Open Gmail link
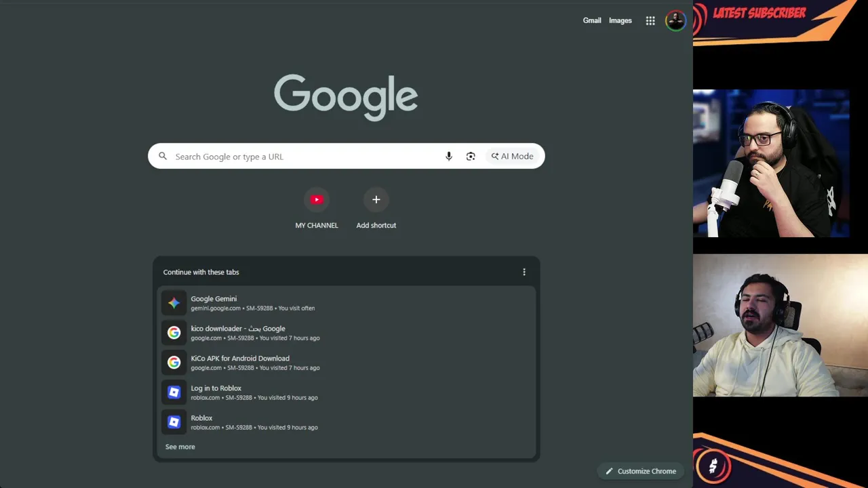 pyautogui.click(x=592, y=20)
